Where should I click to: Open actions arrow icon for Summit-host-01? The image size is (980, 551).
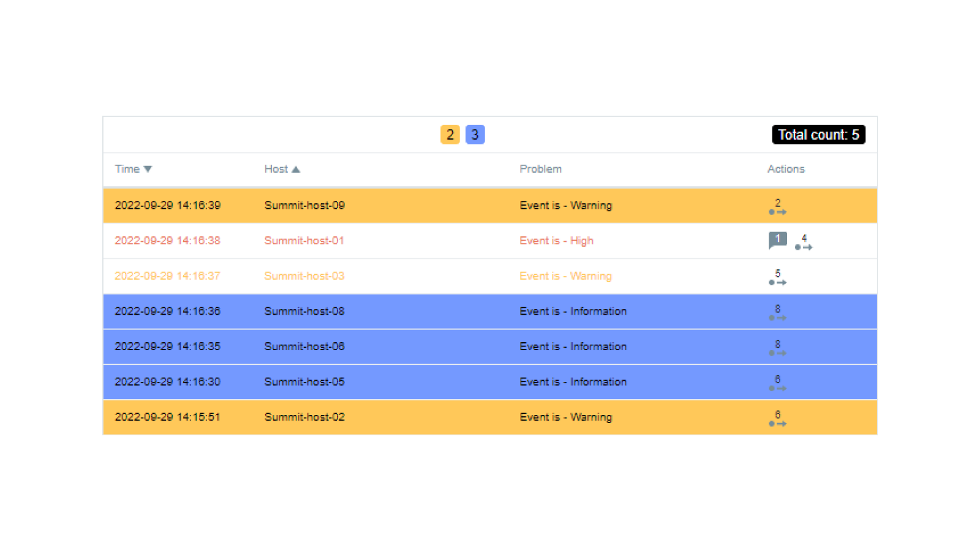point(804,242)
